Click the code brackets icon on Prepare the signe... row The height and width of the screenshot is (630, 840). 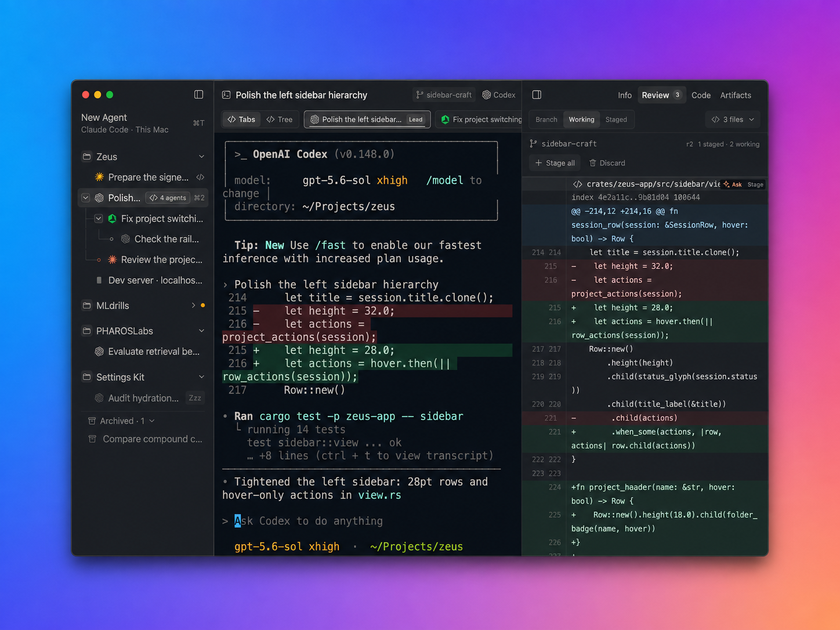point(200,177)
